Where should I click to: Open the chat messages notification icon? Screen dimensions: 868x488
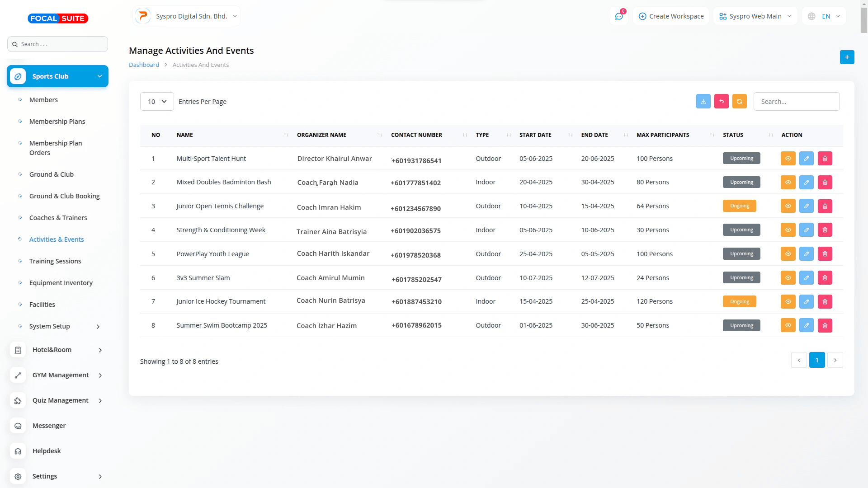click(619, 16)
